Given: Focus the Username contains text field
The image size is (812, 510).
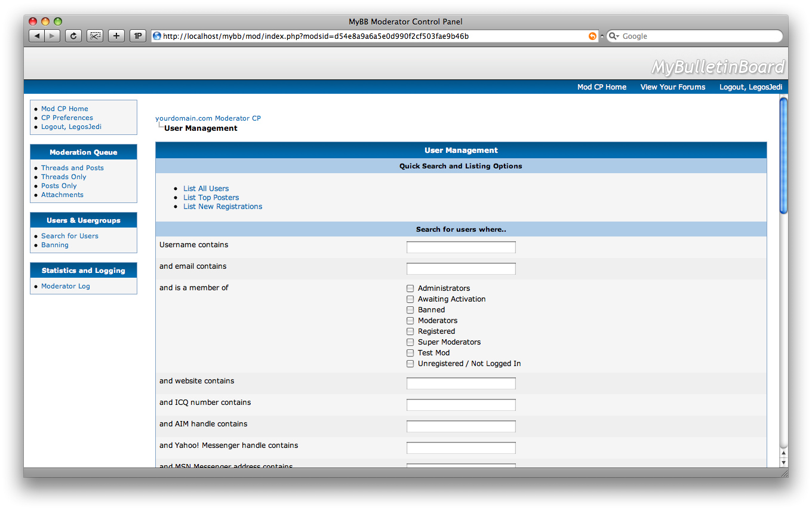Looking at the screenshot, I should (461, 247).
